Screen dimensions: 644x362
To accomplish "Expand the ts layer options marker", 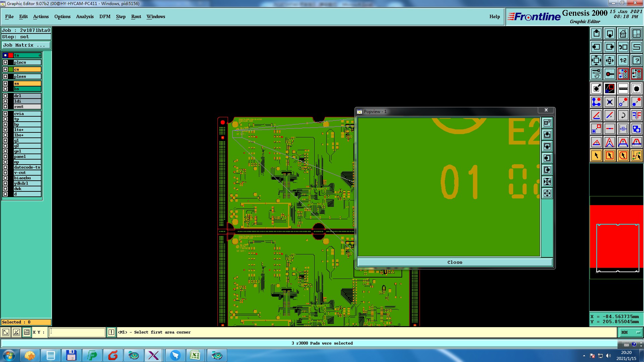I will 40,55.
